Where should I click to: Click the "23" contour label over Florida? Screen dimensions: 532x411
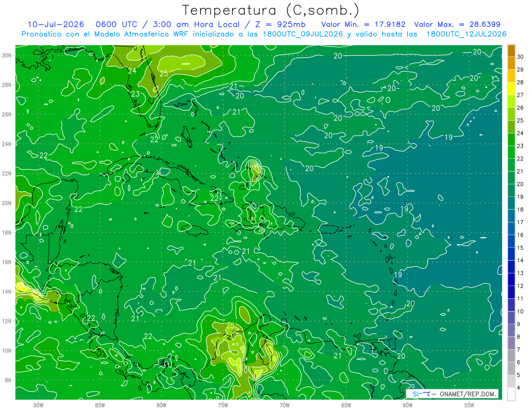(135, 94)
